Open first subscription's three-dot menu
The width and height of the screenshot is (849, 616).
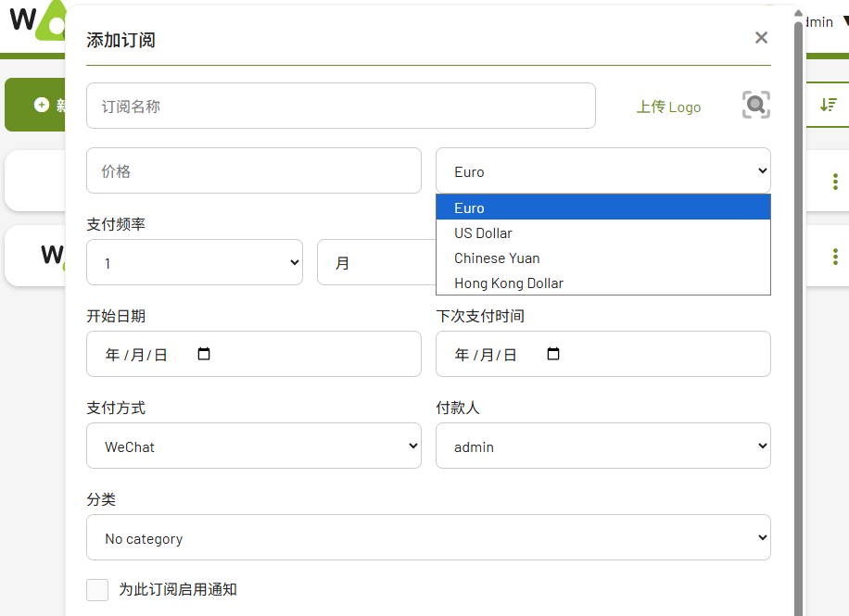point(835,182)
